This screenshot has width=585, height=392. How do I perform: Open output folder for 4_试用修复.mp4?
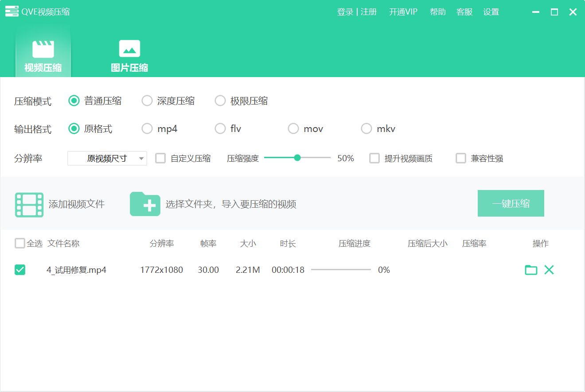tap(531, 270)
